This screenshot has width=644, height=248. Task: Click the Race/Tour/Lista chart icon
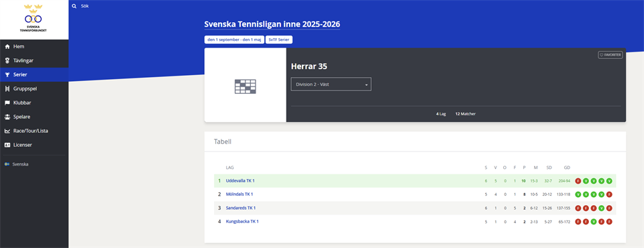(x=7, y=131)
